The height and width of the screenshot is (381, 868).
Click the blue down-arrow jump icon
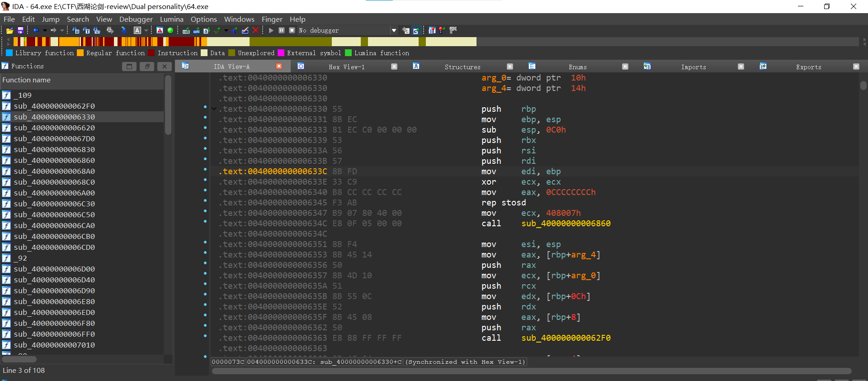(x=123, y=30)
